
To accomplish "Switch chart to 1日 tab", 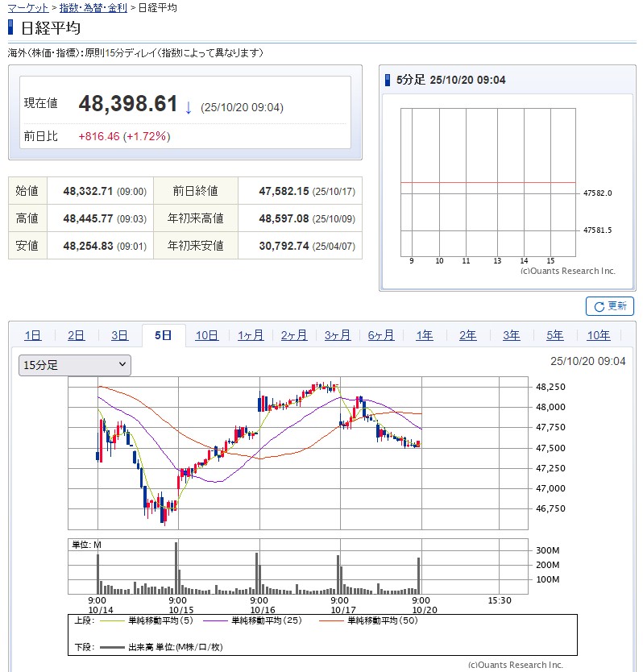I will (32, 335).
